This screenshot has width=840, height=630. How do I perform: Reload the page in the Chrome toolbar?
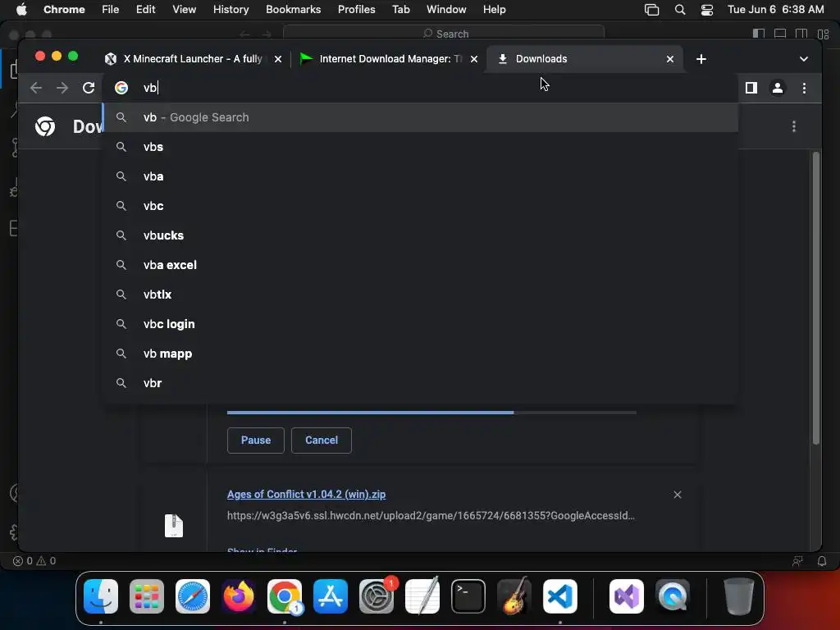pos(89,88)
